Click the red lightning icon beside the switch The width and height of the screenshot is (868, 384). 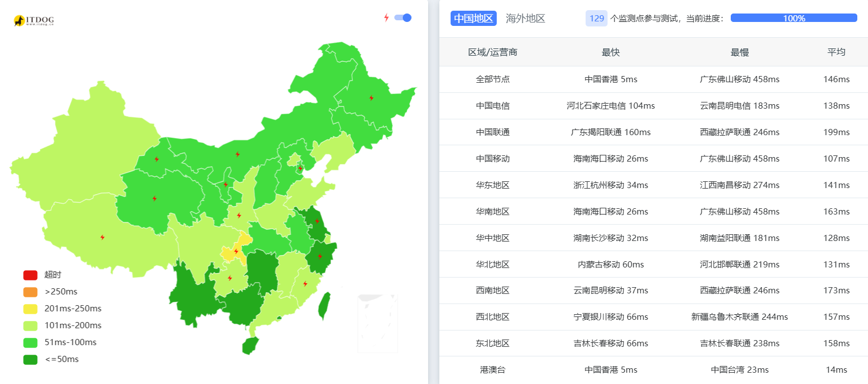(386, 17)
